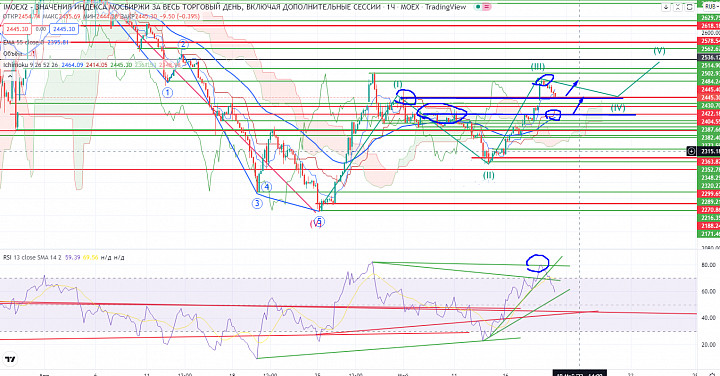Viewport: 720px width, 376px height.
Task: Click the 2404.5 green price label
Action: [x=710, y=122]
